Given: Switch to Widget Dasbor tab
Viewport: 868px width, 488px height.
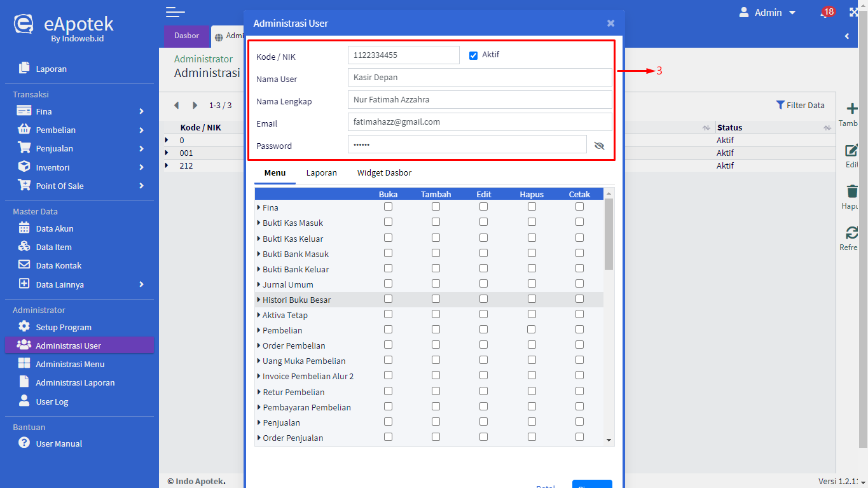Looking at the screenshot, I should pos(384,173).
